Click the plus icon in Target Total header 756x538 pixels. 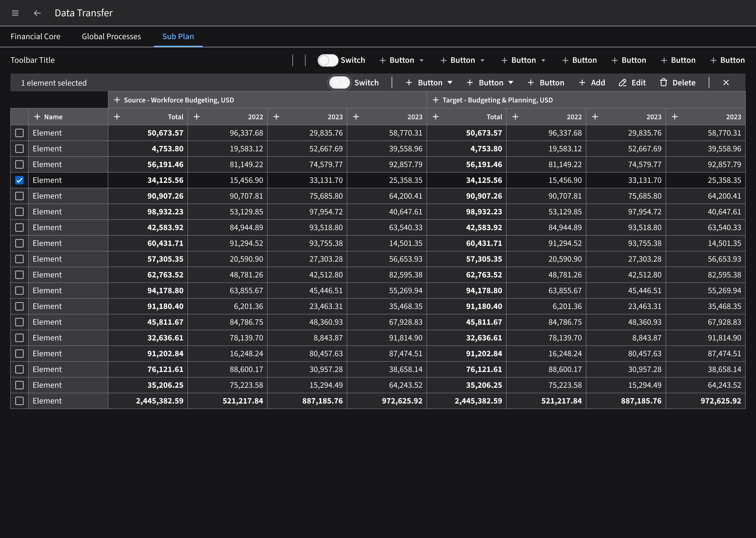point(435,117)
